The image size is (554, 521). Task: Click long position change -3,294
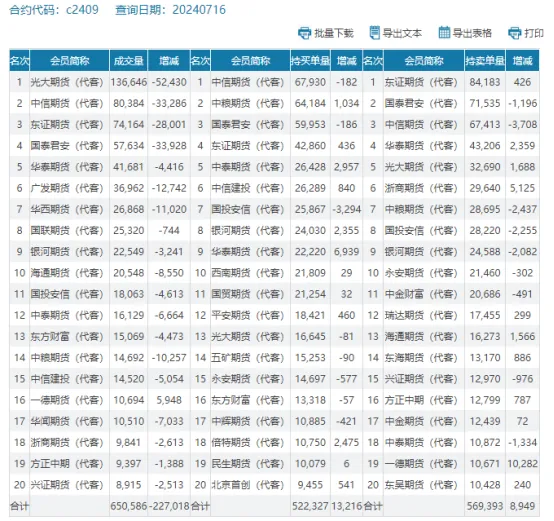pyautogui.click(x=347, y=209)
